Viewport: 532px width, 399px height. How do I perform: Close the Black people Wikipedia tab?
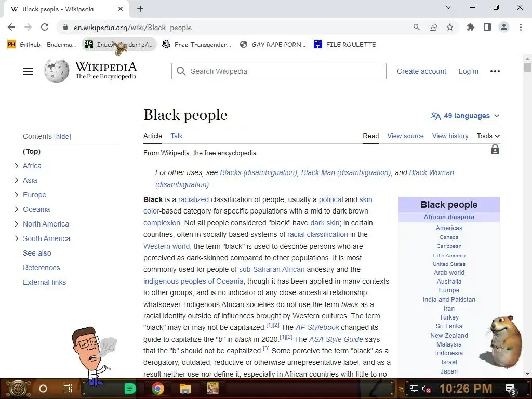121,9
